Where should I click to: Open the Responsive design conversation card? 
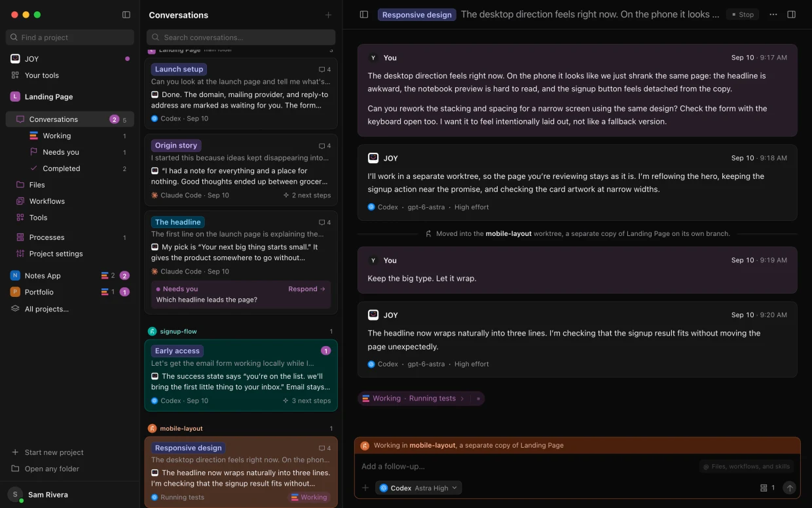241,472
